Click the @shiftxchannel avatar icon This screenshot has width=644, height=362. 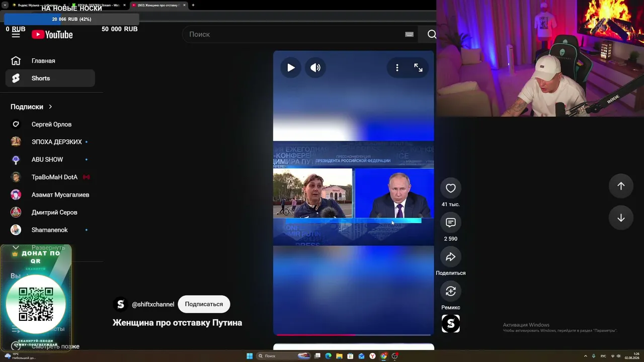pos(120,304)
